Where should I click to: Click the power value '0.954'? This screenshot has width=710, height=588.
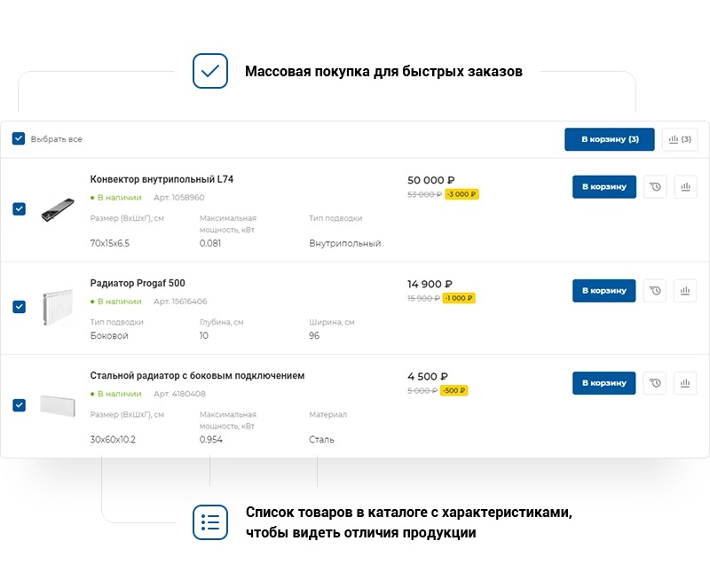click(x=211, y=440)
